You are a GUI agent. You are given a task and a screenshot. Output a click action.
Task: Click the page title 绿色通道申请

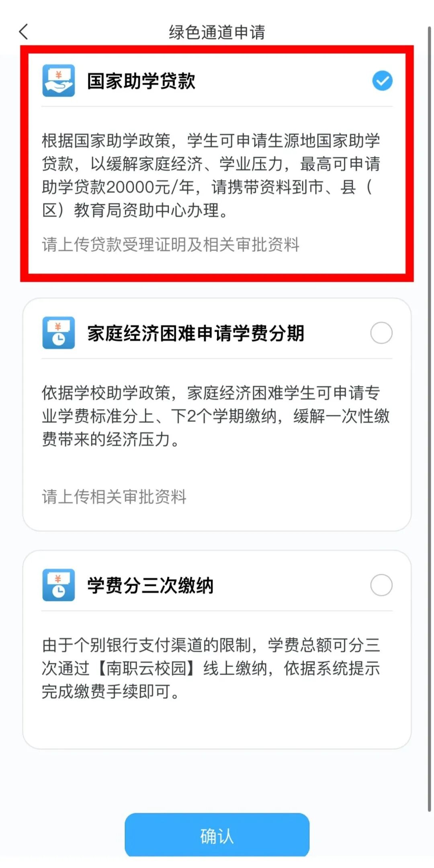coord(217,32)
